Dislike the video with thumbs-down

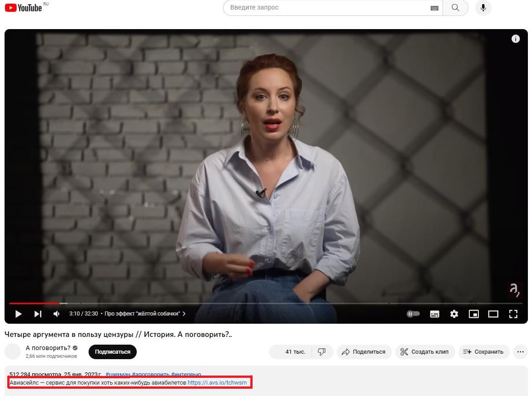pyautogui.click(x=322, y=351)
